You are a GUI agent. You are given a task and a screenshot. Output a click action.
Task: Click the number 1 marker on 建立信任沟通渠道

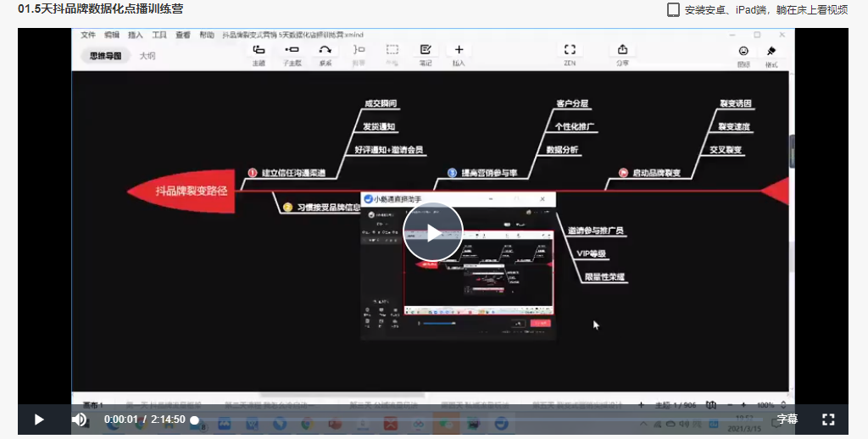tap(253, 173)
